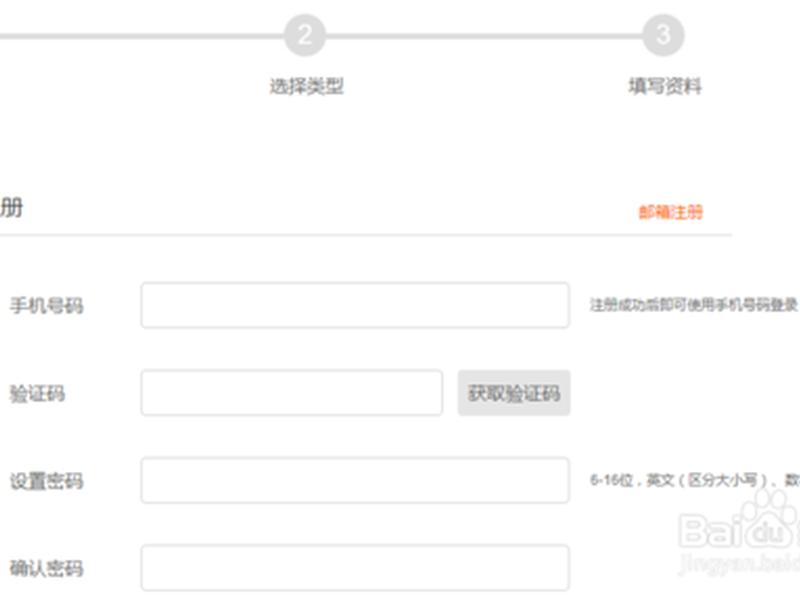Select the 填写资料 step label
Screen dimensions: 800x600
click(665, 86)
